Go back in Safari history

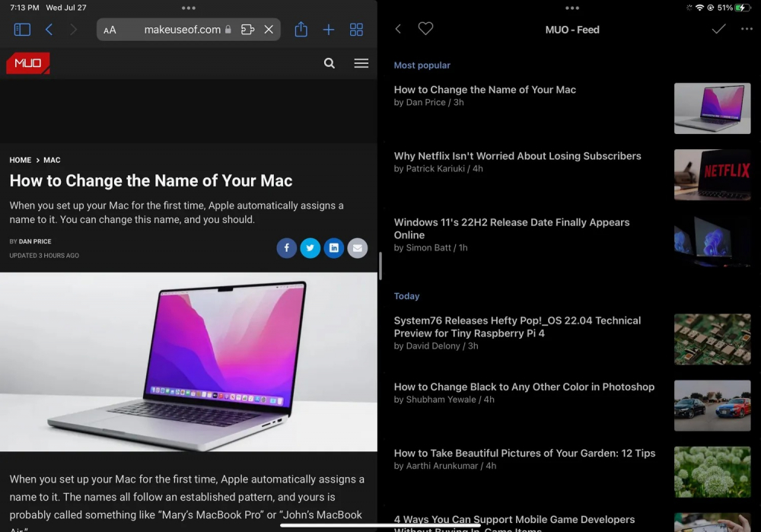tap(49, 30)
